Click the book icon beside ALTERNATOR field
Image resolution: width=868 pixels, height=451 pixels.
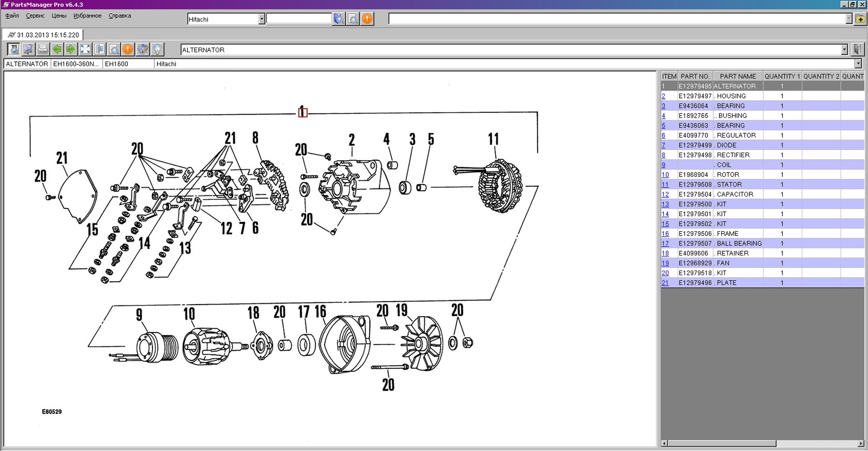coord(857,49)
